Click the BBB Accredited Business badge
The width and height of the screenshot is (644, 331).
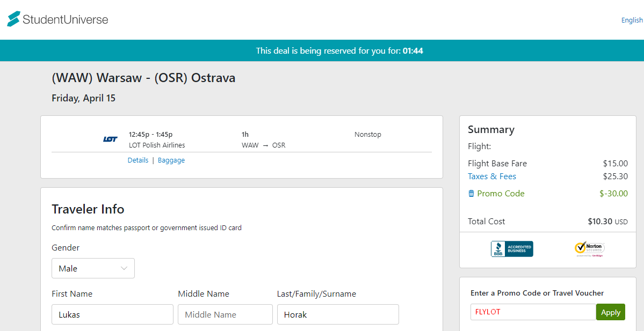coord(512,249)
